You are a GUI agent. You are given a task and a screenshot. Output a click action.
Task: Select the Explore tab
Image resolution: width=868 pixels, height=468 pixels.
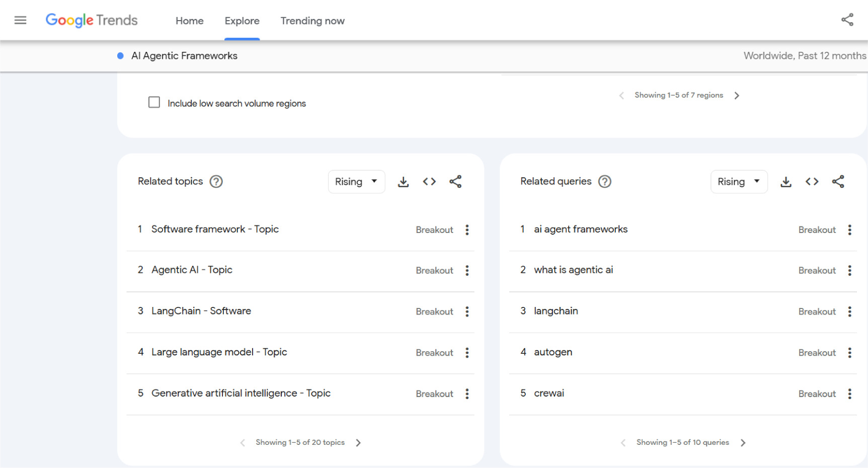(x=242, y=21)
